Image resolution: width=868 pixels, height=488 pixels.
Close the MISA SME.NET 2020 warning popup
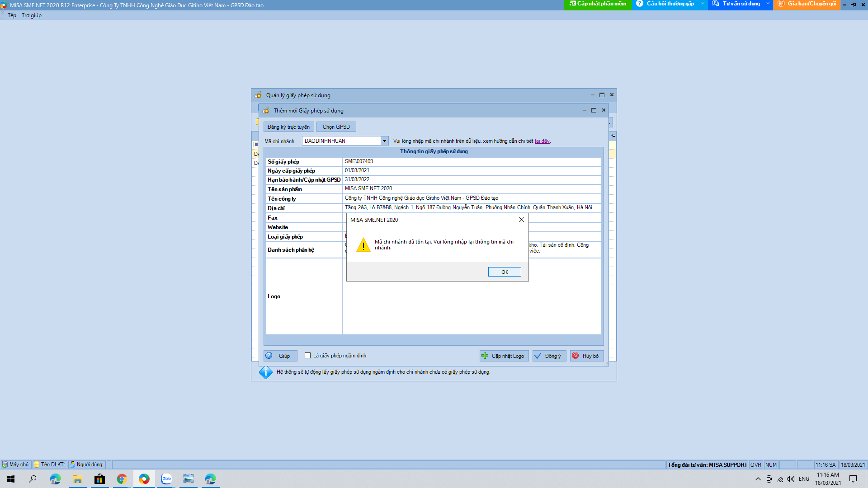[521, 220]
